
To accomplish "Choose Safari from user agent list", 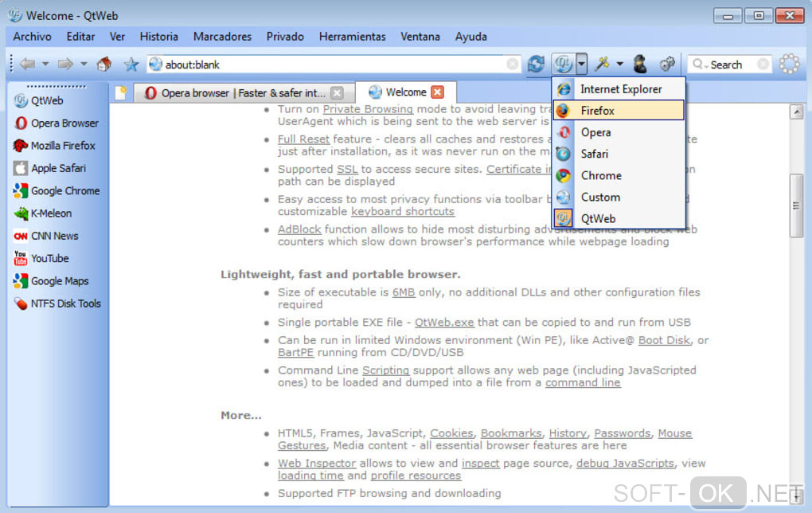I will coord(619,154).
